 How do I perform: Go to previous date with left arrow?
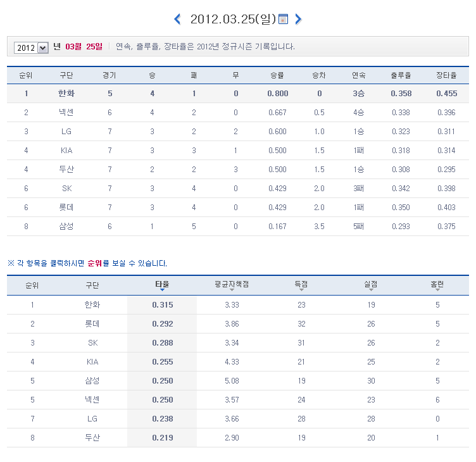click(178, 19)
